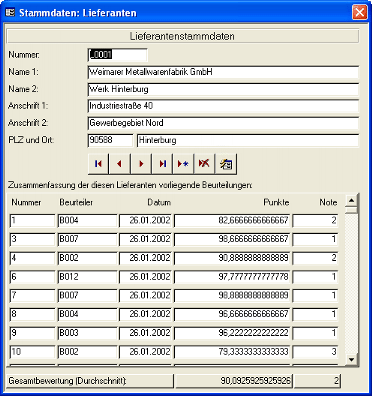Click the Note column heading

(328, 202)
